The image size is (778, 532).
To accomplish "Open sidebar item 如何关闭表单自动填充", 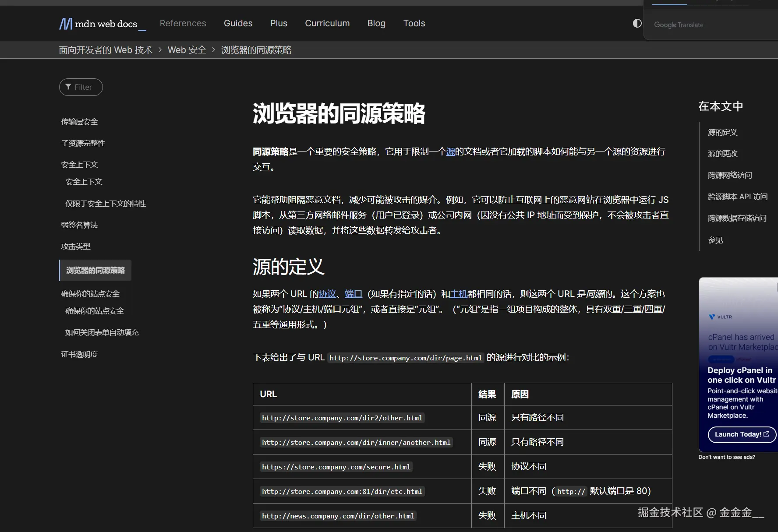I will [x=102, y=332].
